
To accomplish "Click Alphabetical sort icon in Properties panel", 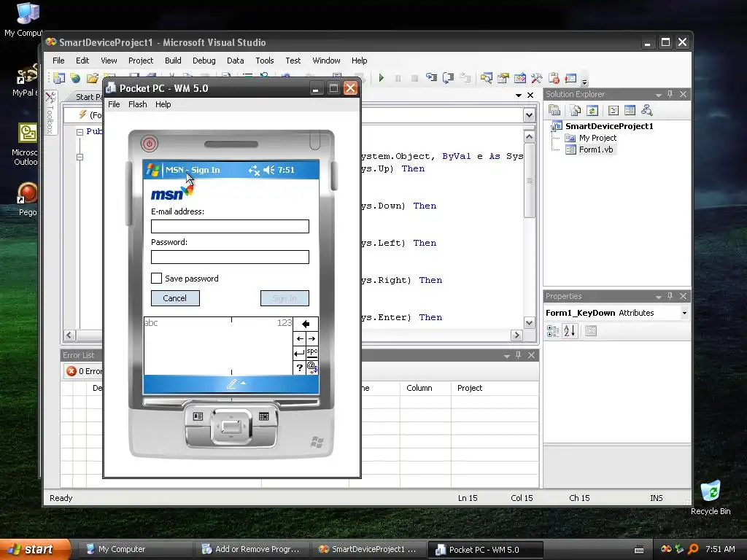I will click(x=570, y=331).
